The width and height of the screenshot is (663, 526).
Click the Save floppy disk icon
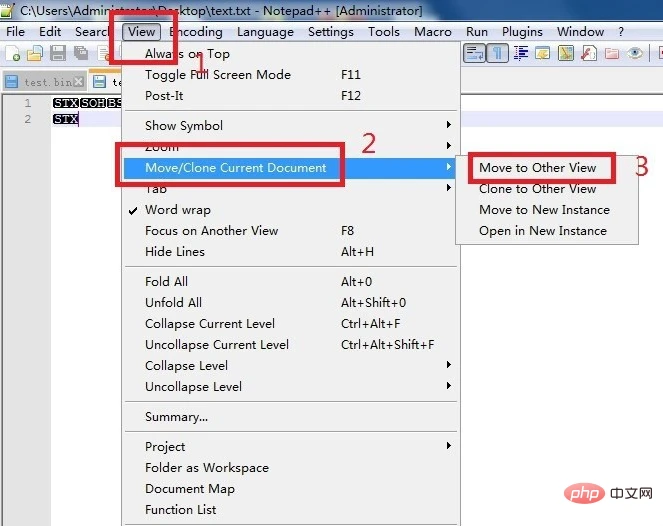[57, 53]
